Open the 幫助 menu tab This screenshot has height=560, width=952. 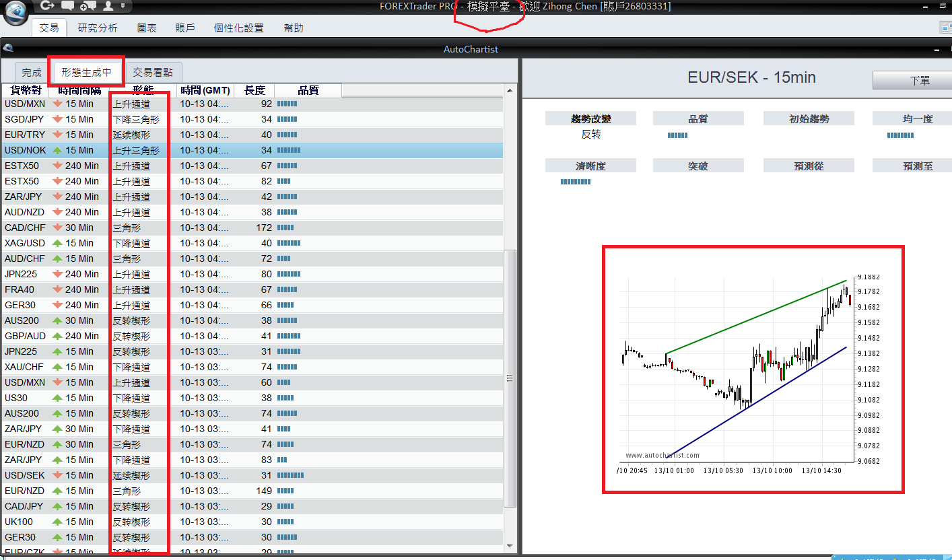(294, 28)
